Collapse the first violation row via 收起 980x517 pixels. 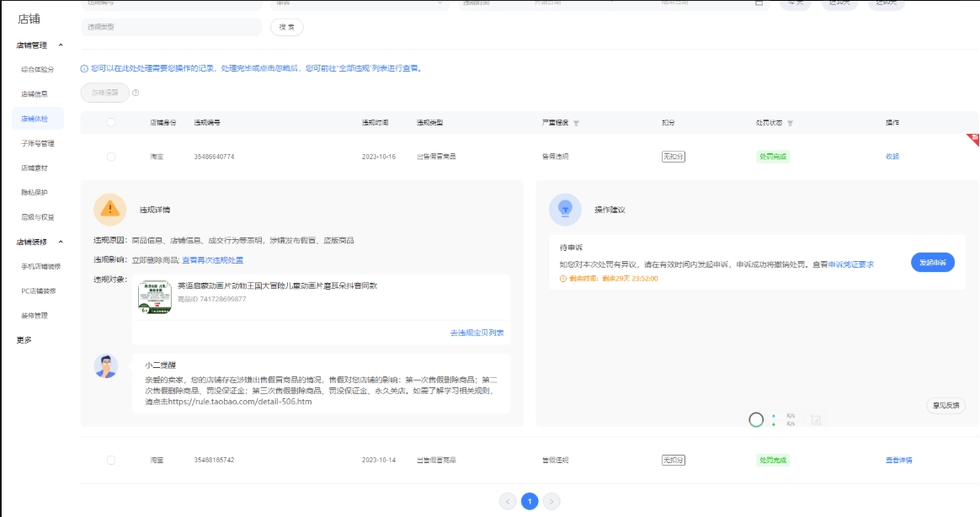tap(892, 157)
